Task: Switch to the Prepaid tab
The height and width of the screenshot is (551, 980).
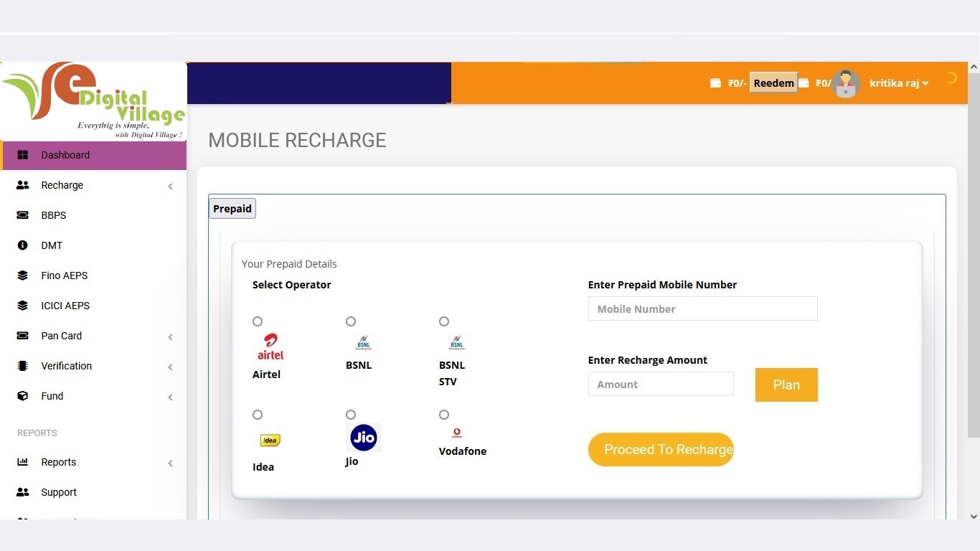Action: coord(232,209)
